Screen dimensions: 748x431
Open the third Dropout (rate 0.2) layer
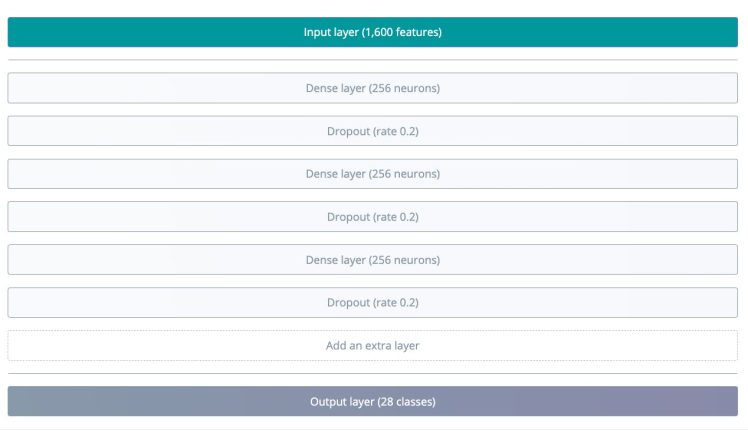pyautogui.click(x=373, y=303)
